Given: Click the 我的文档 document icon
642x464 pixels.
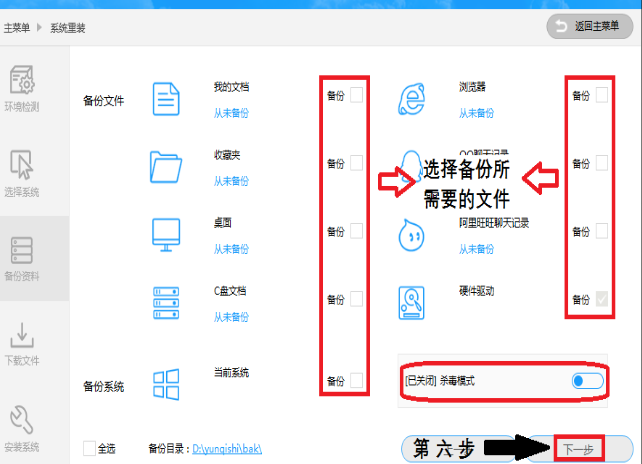Looking at the screenshot, I should (166, 99).
